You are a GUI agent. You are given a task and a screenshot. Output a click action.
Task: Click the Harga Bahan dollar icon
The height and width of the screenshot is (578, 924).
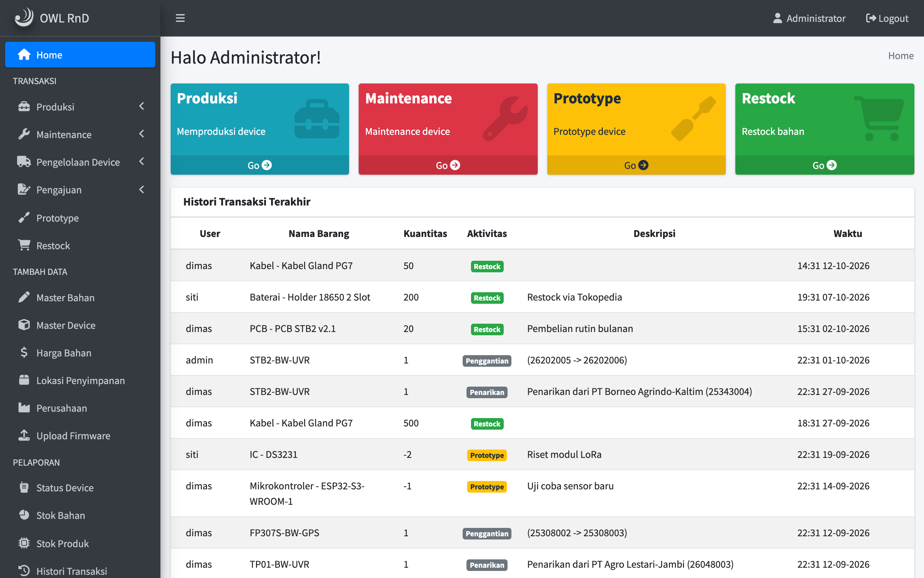point(24,352)
